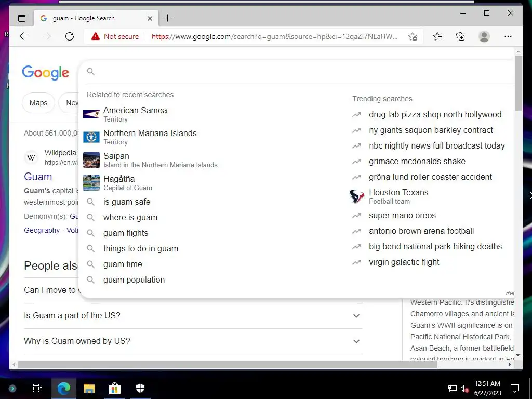Viewport: 532px width, 399px height.
Task: Click the scrollbar down arrow
Action: click(518, 355)
